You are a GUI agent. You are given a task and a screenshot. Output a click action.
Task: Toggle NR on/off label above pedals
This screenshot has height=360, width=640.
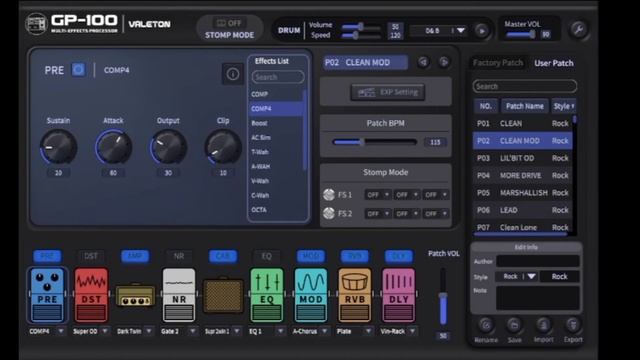[x=179, y=256]
